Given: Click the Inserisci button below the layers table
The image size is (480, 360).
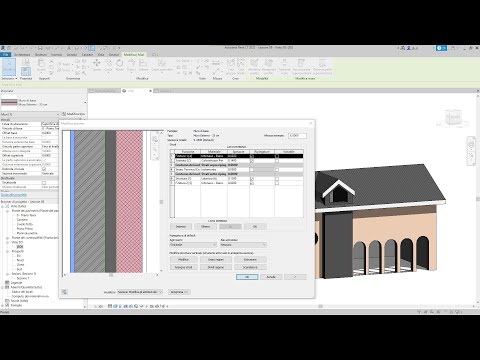Looking at the screenshot, I should [181, 226].
